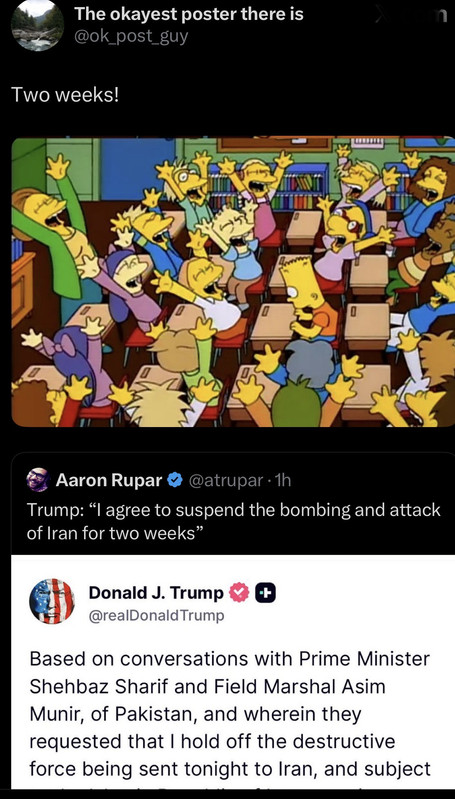Click the @atrupar handle
455x799 pixels.
(226, 480)
